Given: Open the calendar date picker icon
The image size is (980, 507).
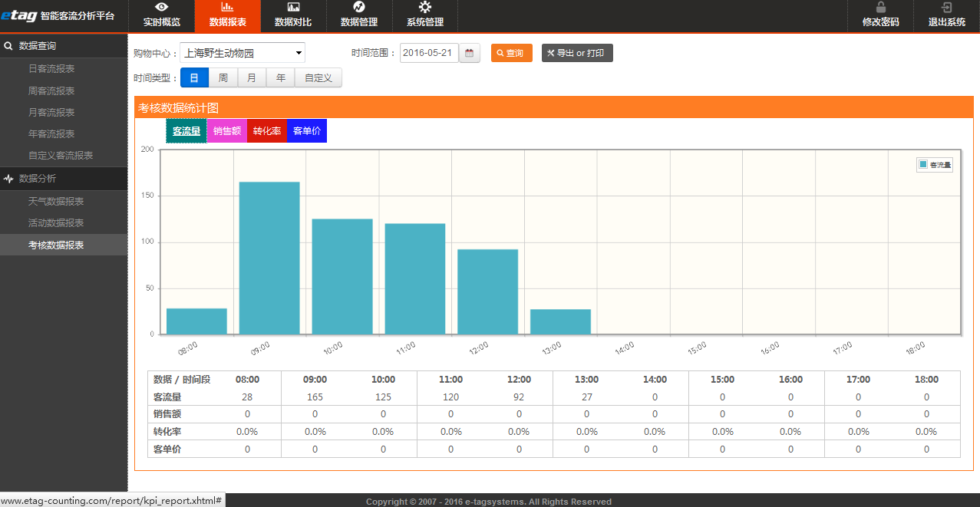Looking at the screenshot, I should point(470,53).
